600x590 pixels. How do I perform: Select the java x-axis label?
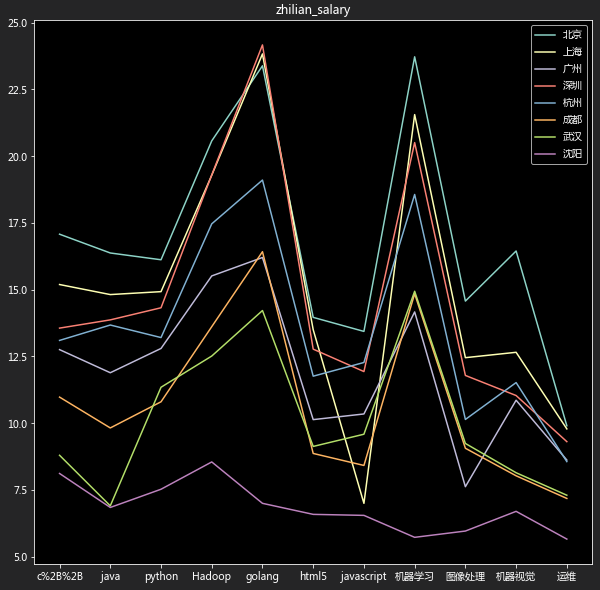coord(110,577)
